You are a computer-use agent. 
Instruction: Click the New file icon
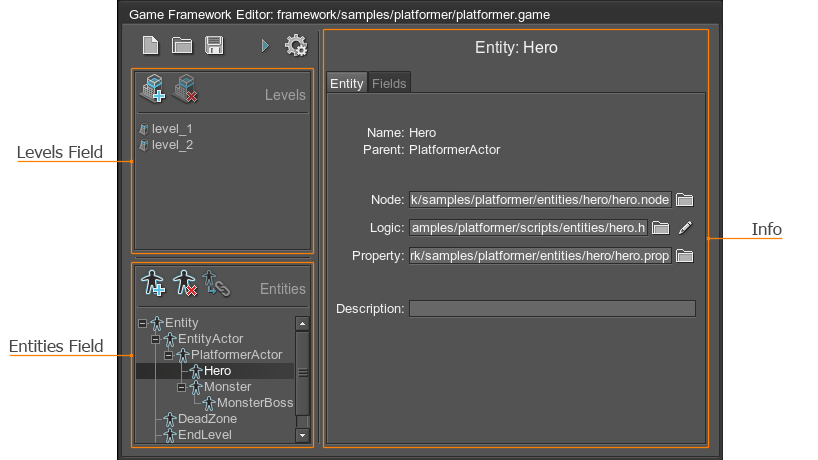pos(150,45)
